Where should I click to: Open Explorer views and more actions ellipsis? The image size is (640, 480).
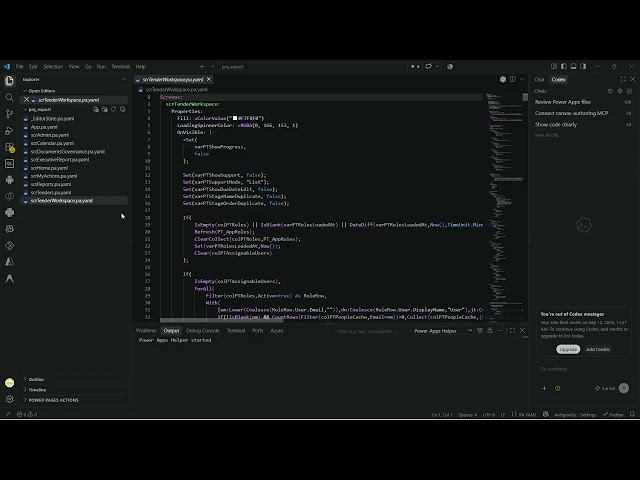tap(124, 79)
